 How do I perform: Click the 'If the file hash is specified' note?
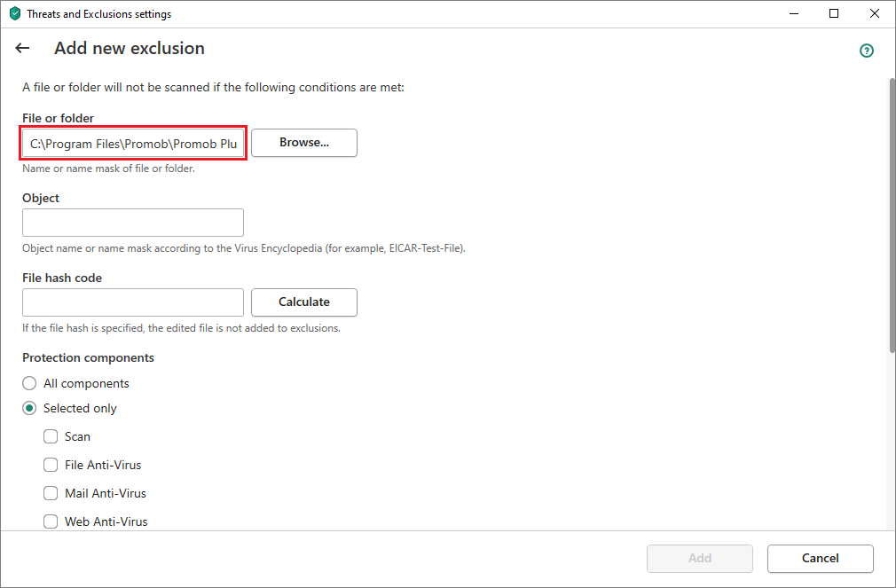point(181,328)
